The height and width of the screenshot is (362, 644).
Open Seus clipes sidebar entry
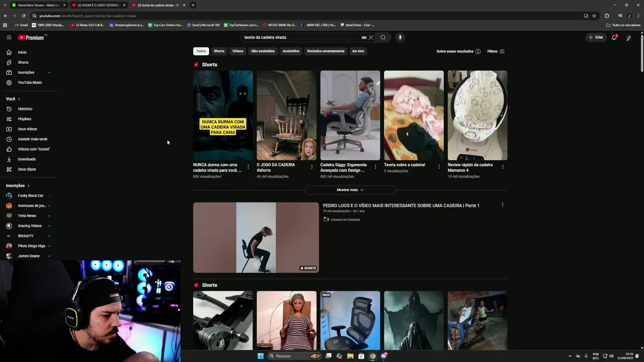28,169
